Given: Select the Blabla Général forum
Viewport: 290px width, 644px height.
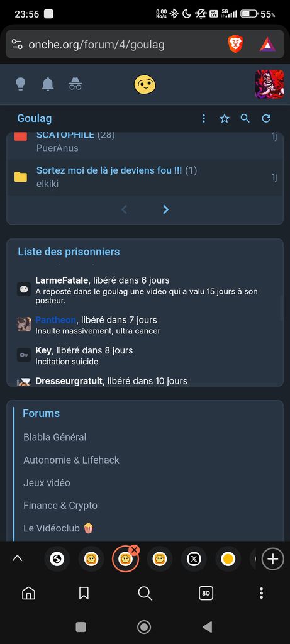Looking at the screenshot, I should [x=55, y=437].
